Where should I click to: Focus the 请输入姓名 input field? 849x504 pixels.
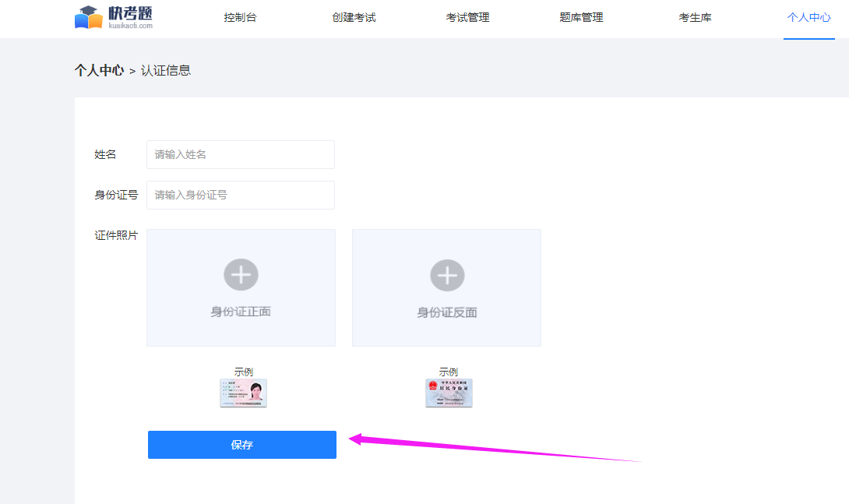click(x=240, y=154)
